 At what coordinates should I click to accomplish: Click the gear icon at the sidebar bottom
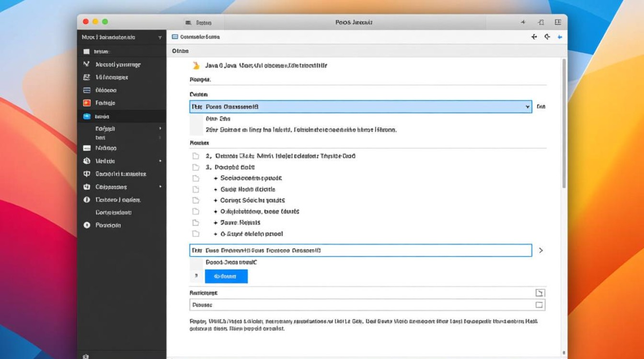point(86,356)
